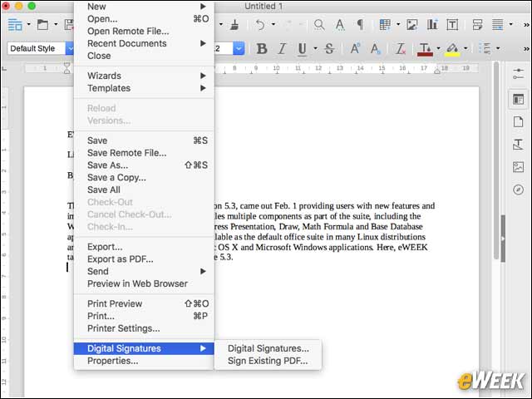The height and width of the screenshot is (399, 532).
Task: Open the Templates toolbar folder icon
Action: click(x=42, y=24)
